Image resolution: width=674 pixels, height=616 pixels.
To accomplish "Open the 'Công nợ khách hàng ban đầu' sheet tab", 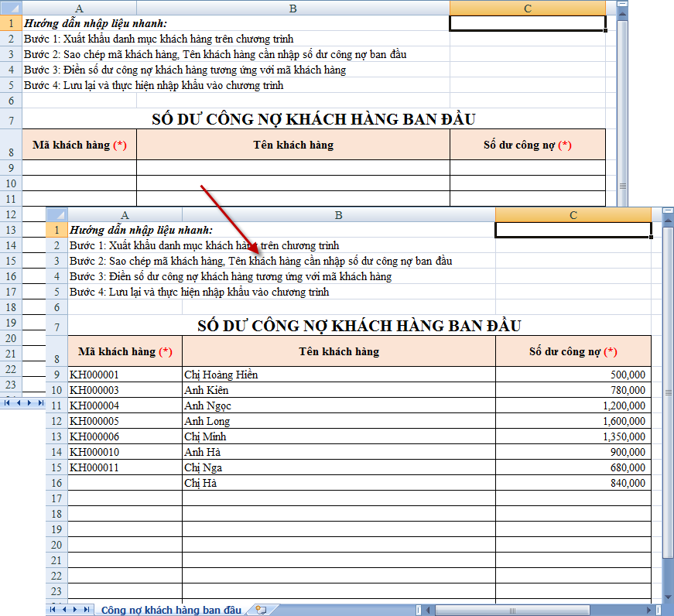I will 171,610.
